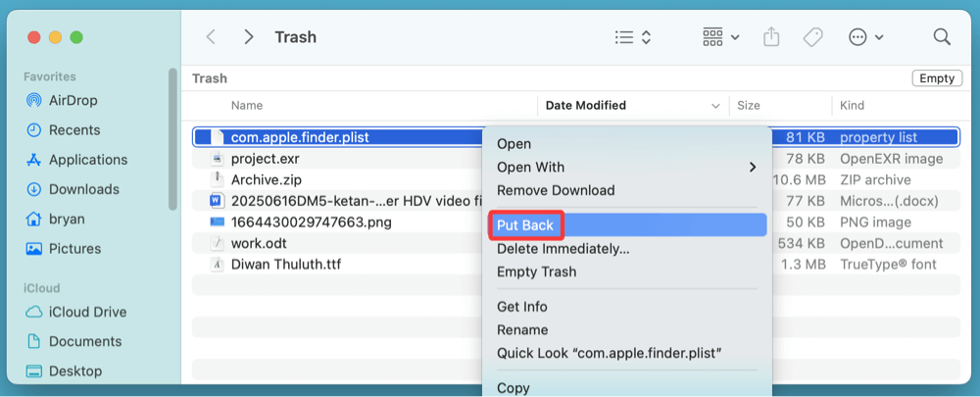Click the Search magnifier icon
The width and height of the screenshot is (980, 397).
tap(942, 37)
